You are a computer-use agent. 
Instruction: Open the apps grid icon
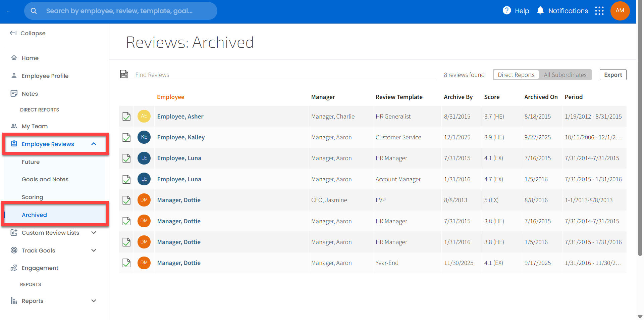click(x=599, y=11)
